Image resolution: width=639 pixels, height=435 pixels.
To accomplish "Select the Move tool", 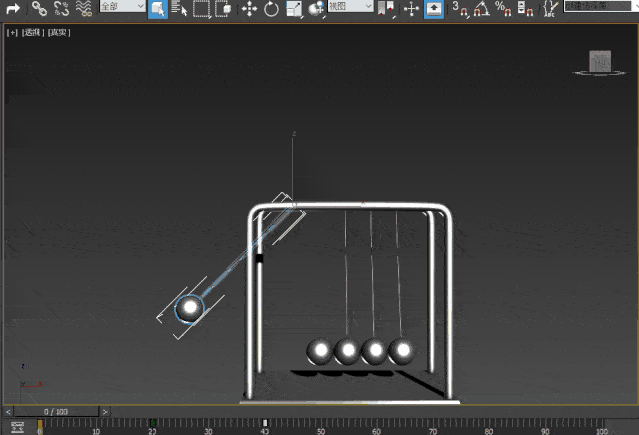I will tap(249, 9).
